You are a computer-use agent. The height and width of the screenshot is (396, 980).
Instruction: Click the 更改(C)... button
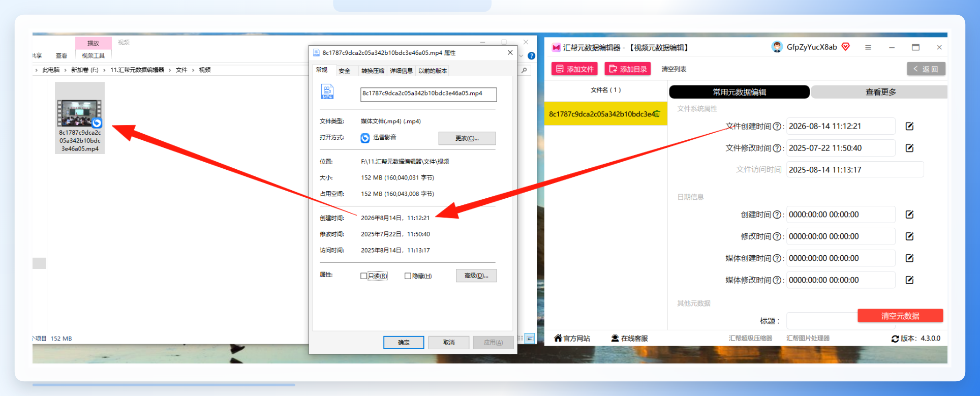(x=467, y=138)
